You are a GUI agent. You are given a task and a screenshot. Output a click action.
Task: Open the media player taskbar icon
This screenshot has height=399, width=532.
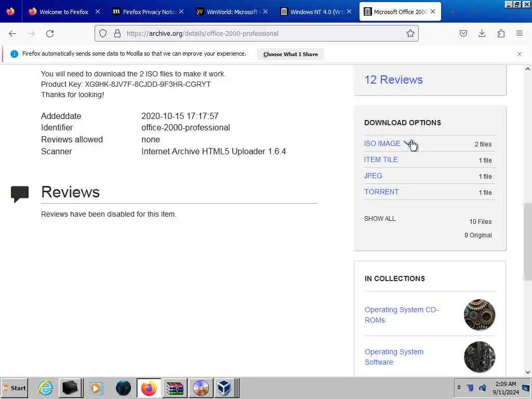tap(96, 388)
